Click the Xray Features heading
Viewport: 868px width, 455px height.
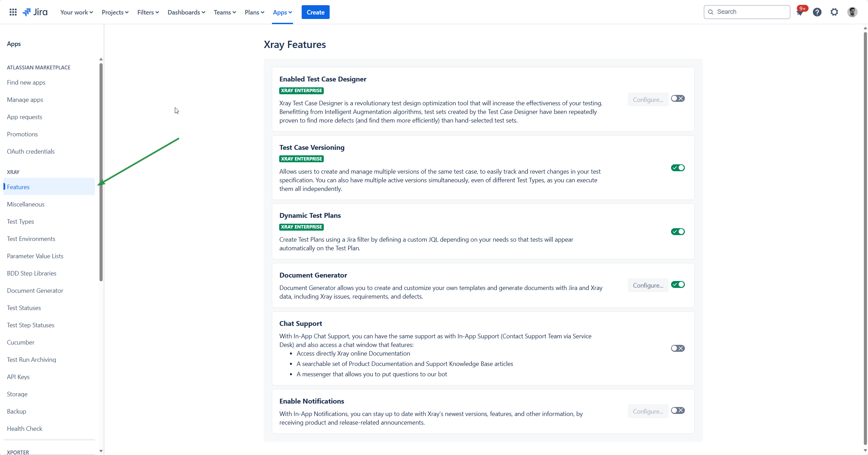pyautogui.click(x=295, y=45)
